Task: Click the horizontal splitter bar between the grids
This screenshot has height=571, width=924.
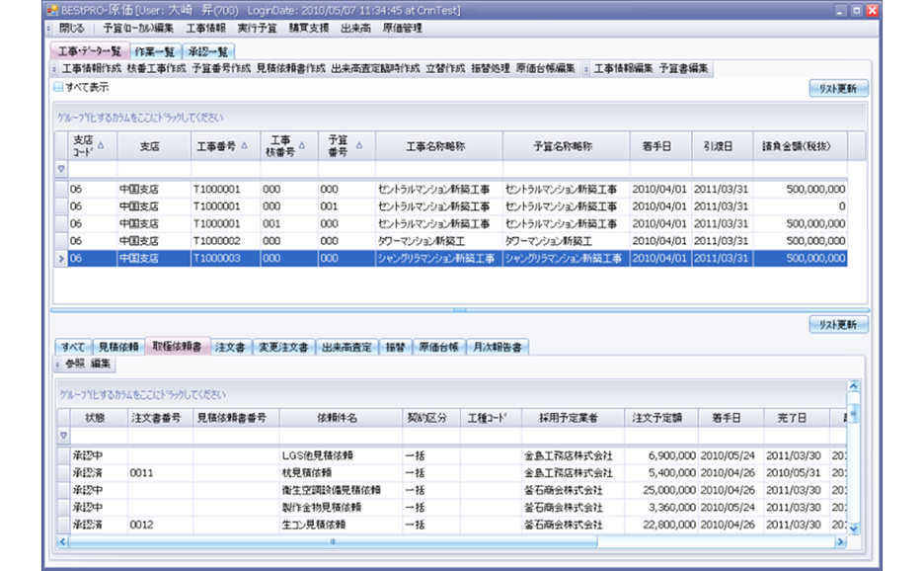Action: pos(460,309)
